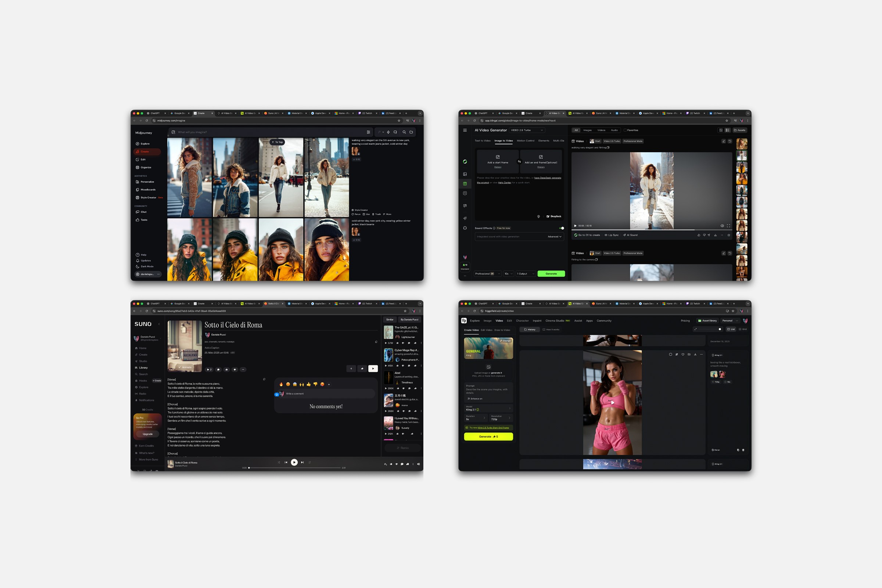
Task: Expand the Kling 1 Output dropdown
Action: point(526,274)
